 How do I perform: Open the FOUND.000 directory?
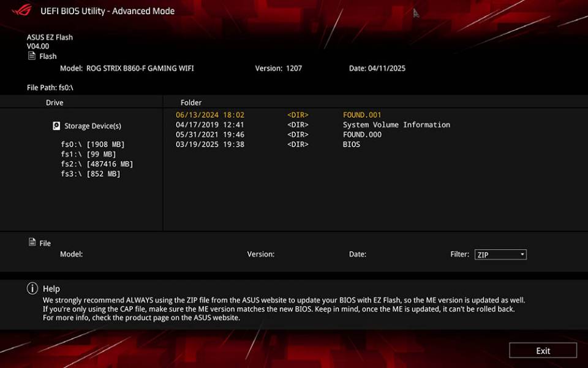point(361,134)
